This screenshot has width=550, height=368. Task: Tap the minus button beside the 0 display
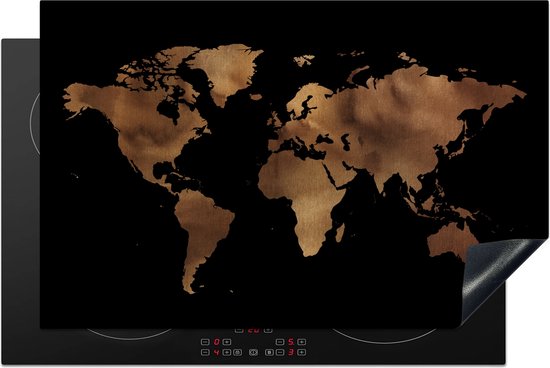(205, 342)
